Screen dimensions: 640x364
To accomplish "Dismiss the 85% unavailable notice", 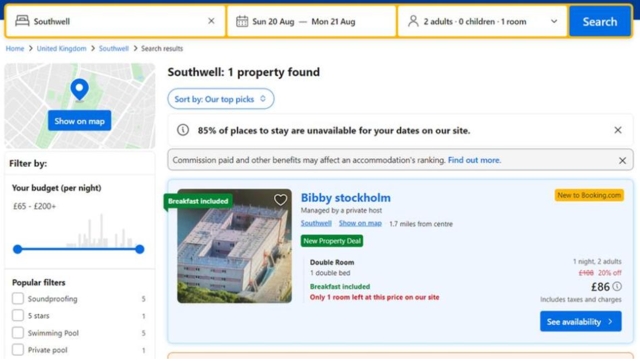I will (x=618, y=130).
